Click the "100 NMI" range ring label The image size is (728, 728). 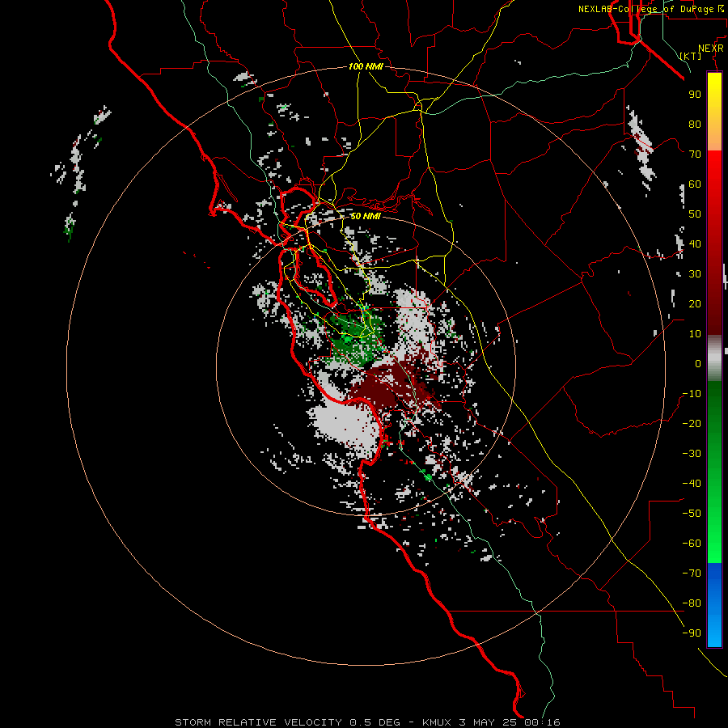pyautogui.click(x=366, y=66)
